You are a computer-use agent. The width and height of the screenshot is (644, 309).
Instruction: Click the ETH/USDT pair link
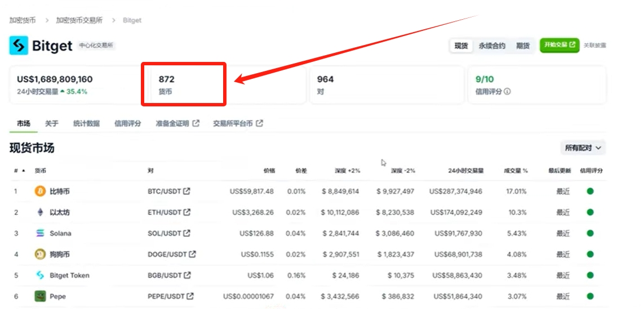coord(165,212)
